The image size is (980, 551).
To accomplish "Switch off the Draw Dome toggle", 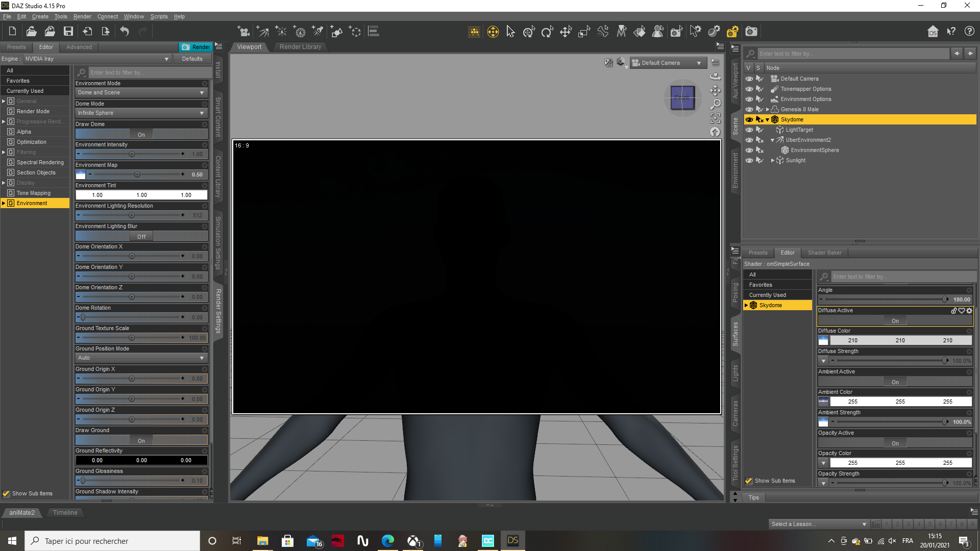I will point(141,134).
